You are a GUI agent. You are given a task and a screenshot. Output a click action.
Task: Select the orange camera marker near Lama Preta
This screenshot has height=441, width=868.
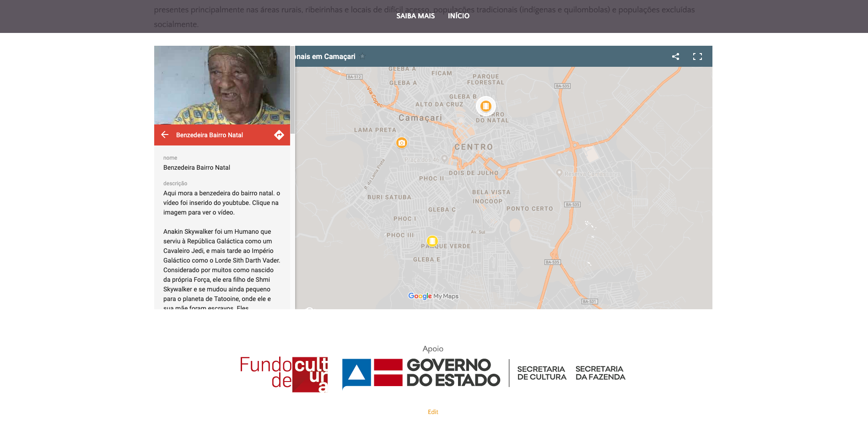(401, 143)
